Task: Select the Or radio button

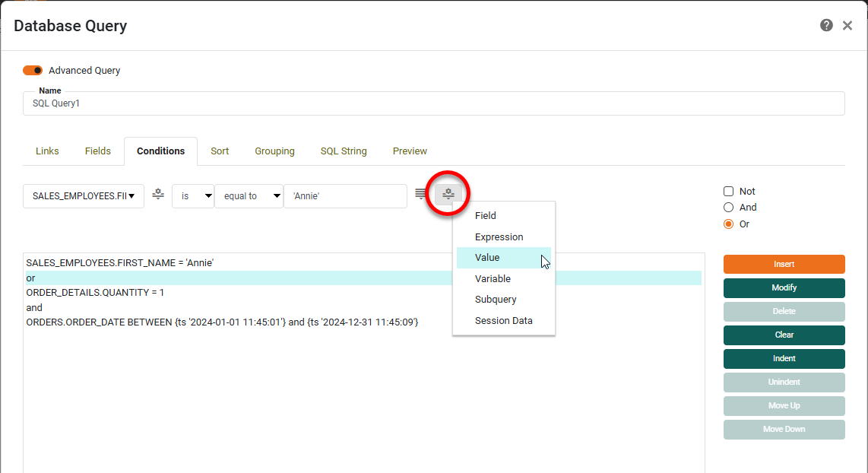Action: click(727, 224)
